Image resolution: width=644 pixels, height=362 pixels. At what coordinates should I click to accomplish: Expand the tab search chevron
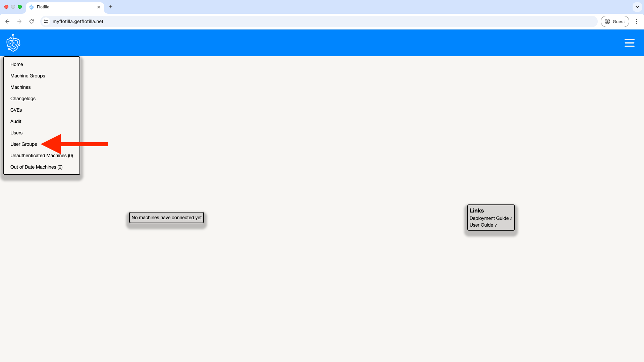[637, 7]
